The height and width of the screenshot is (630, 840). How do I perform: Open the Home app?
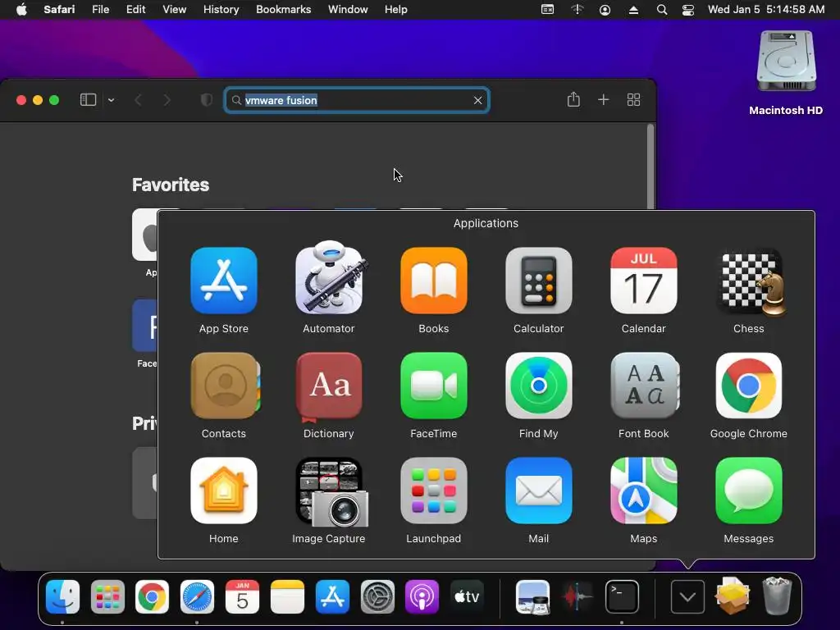223,491
